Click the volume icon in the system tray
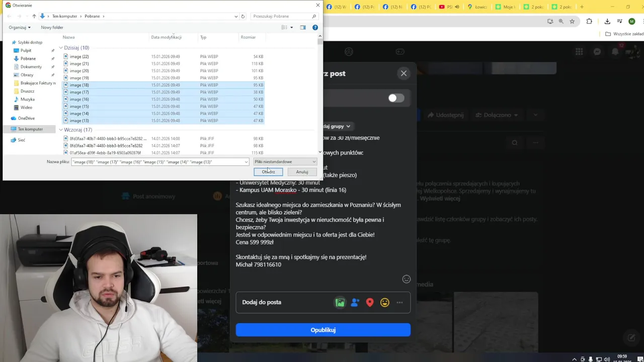644x362 pixels. point(607,359)
